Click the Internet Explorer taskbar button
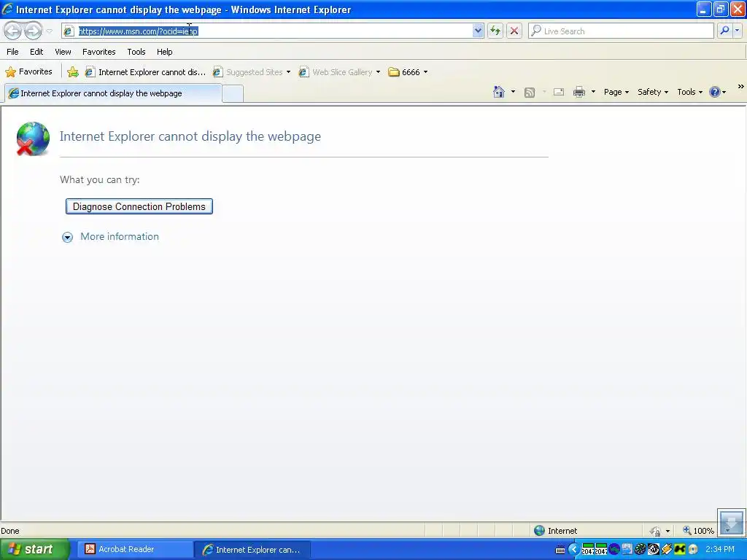This screenshot has width=747, height=560. click(252, 550)
